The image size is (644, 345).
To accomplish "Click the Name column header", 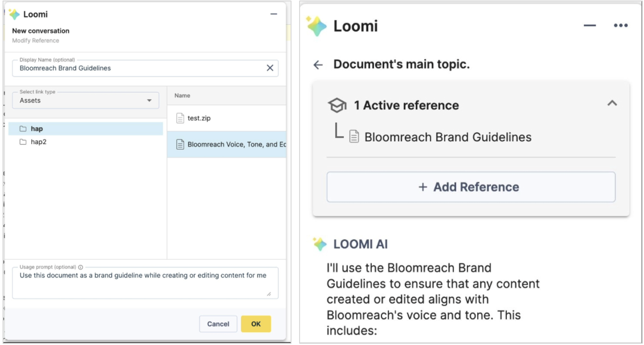I will [x=182, y=95].
